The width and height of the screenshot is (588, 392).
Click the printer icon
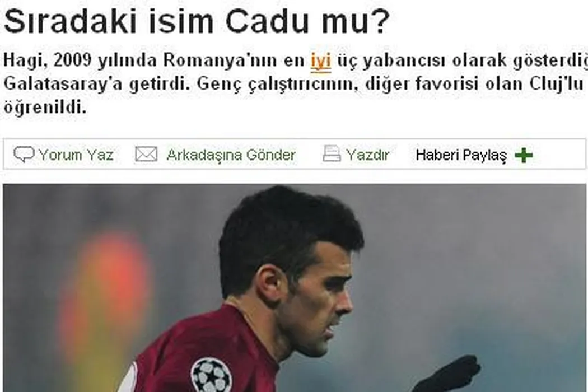tap(332, 154)
